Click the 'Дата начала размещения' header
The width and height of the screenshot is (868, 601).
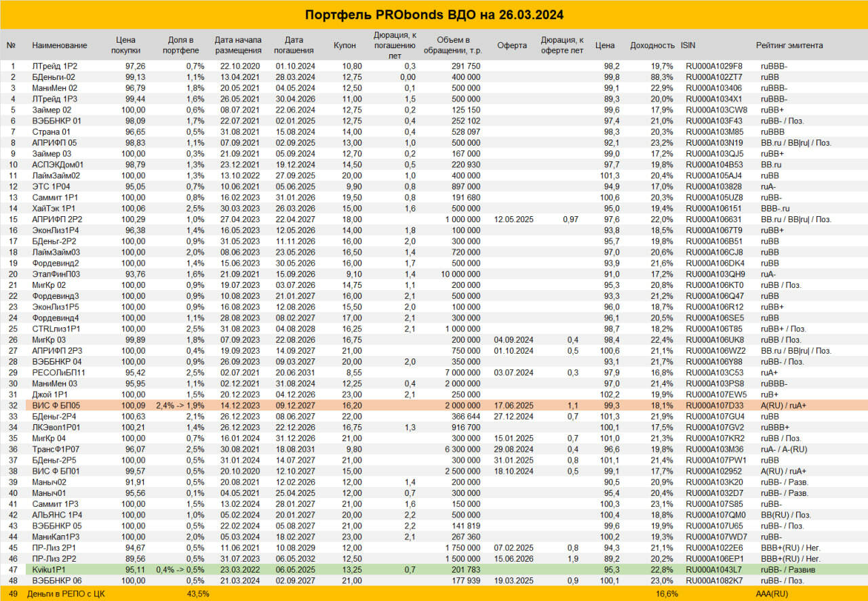[239, 45]
